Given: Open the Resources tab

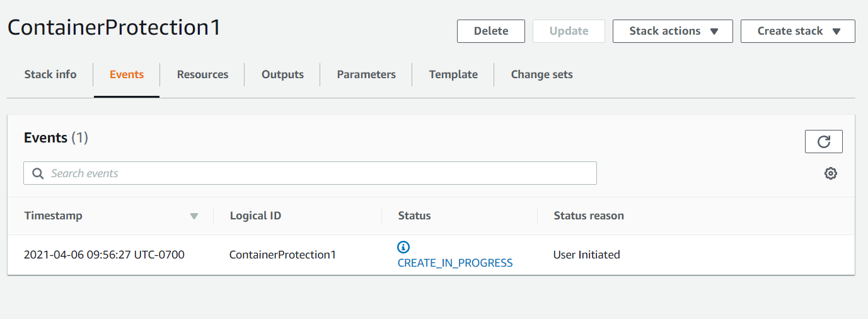Looking at the screenshot, I should coord(202,74).
